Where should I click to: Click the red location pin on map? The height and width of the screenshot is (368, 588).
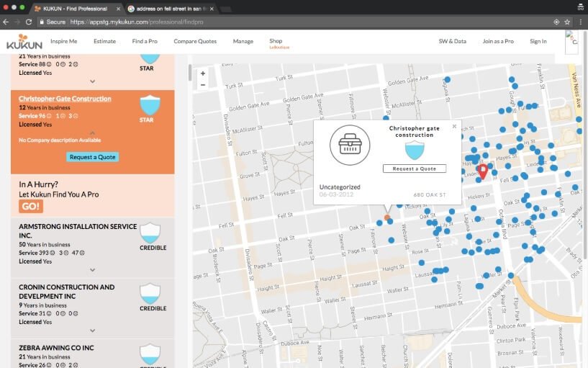(x=483, y=172)
